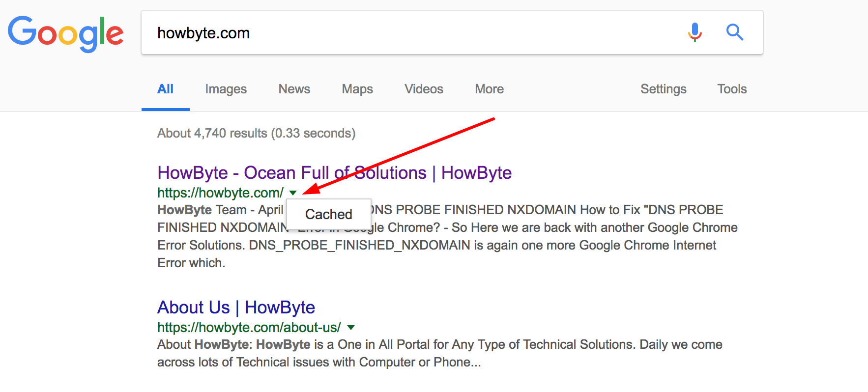Viewport: 868px width, 392px height.
Task: Click the Google logo
Action: 65,32
